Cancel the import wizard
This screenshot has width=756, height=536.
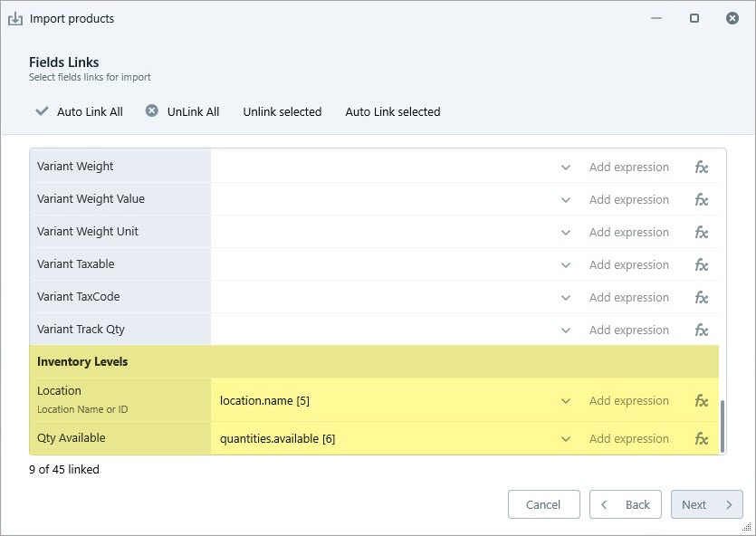(x=543, y=504)
